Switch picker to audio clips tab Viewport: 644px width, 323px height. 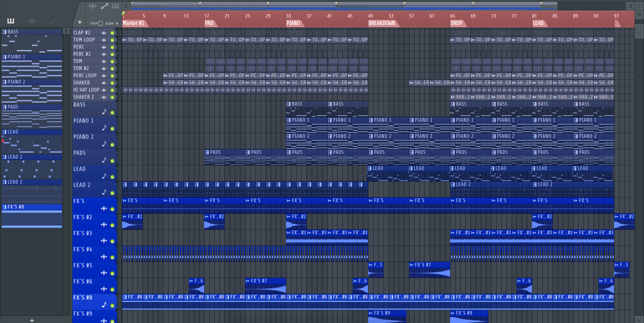(32, 21)
